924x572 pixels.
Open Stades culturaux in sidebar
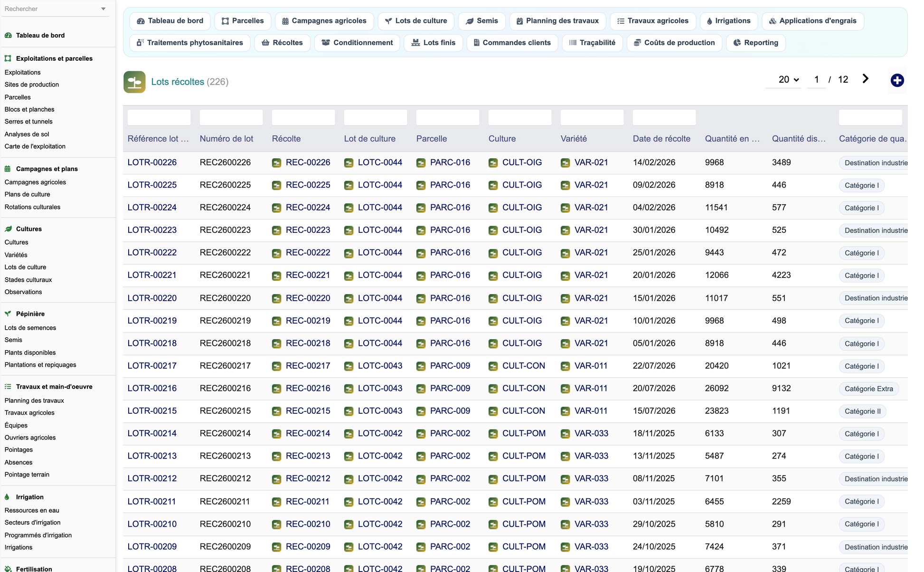tap(28, 280)
